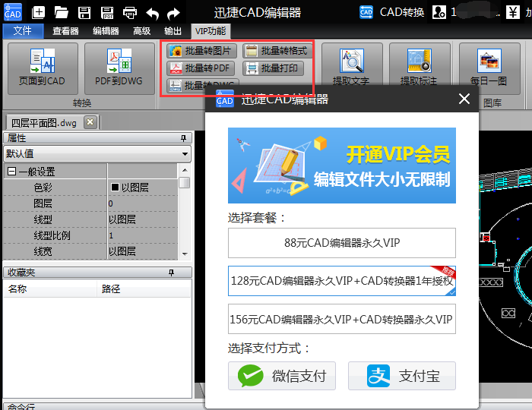Open the CAD转换 converter
Viewport: 532px width, 410px height.
click(x=392, y=12)
